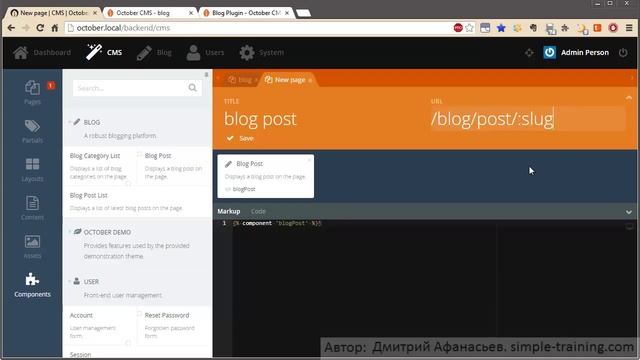Click the preview crosshair icon near Admin Person
640x360 pixels.
click(x=529, y=53)
